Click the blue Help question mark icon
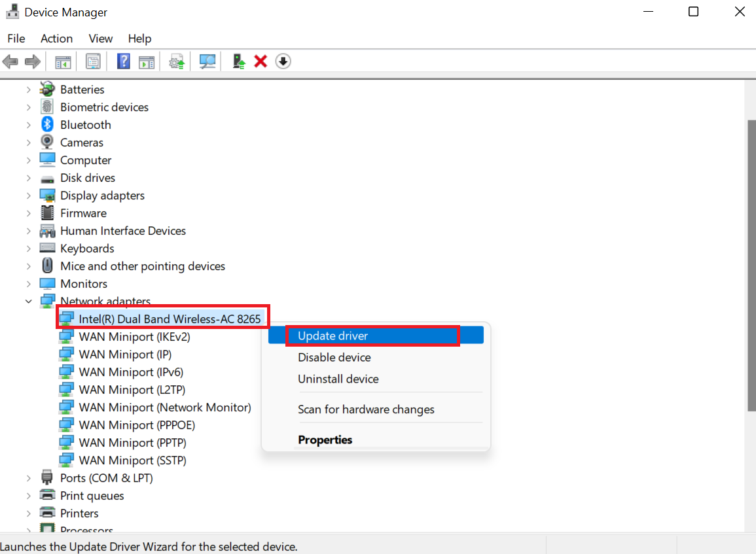Image resolution: width=756 pixels, height=554 pixels. pos(124,61)
